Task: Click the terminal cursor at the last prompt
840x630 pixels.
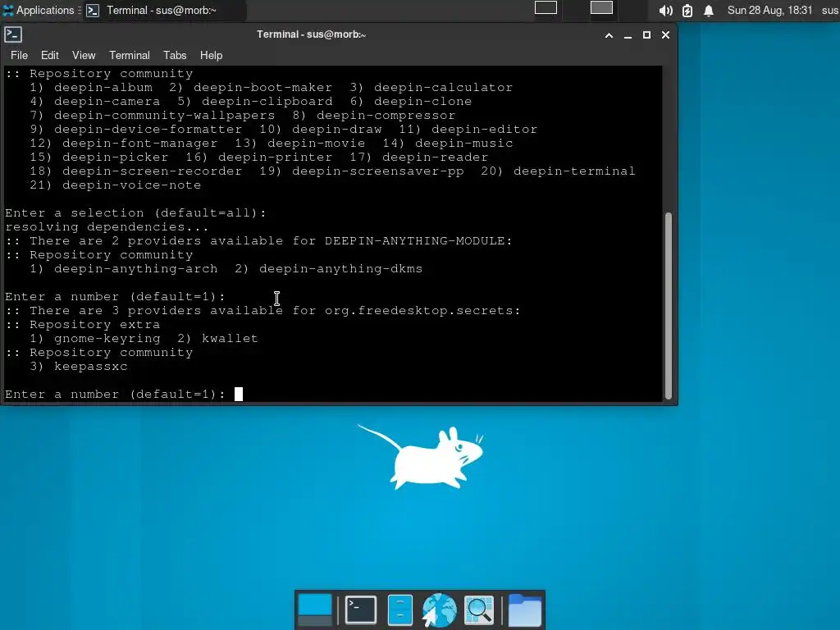Action: pos(239,395)
